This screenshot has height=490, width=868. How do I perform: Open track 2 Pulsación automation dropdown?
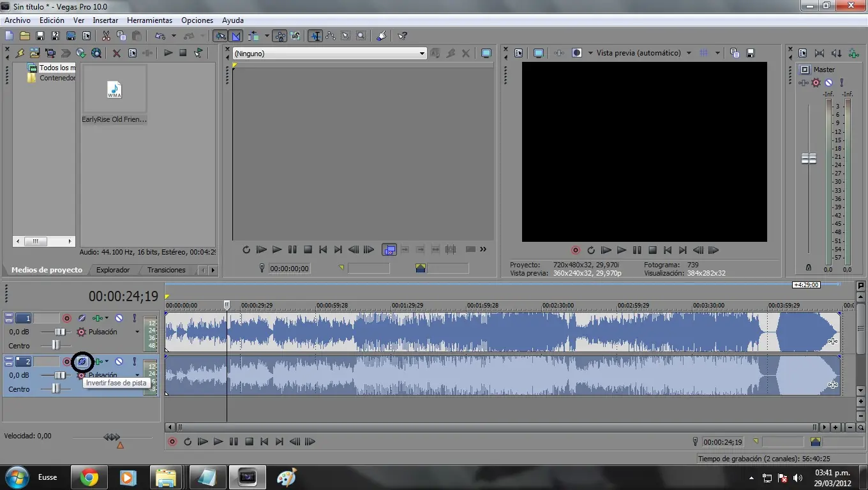137,375
